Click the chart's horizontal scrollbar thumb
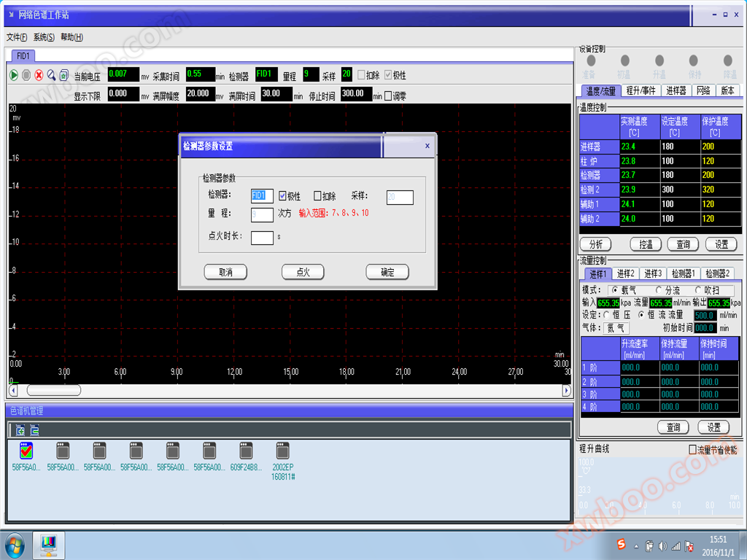Image resolution: width=747 pixels, height=560 pixels. 53,390
